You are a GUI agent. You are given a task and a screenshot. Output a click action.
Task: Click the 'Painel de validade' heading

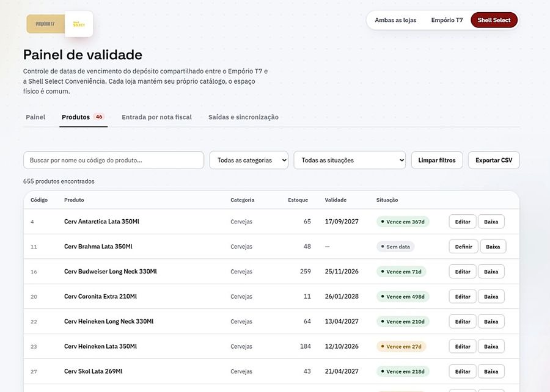82,55
